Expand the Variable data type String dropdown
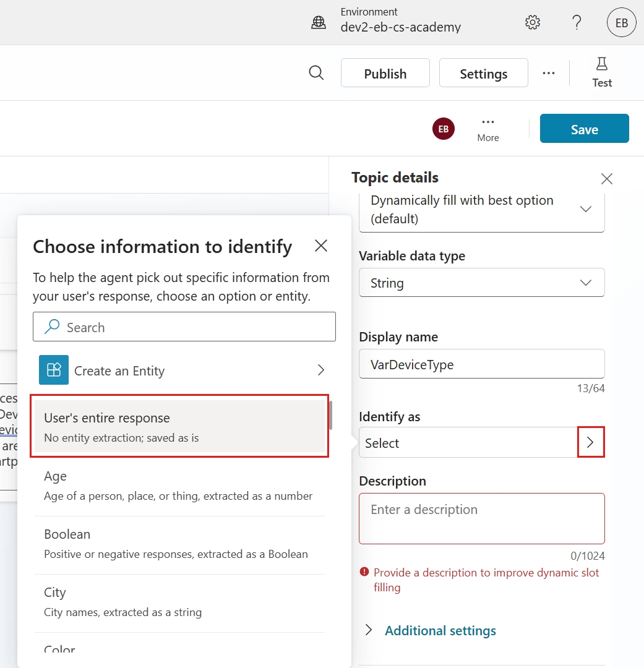Image resolution: width=644 pixels, height=668 pixels. click(481, 283)
